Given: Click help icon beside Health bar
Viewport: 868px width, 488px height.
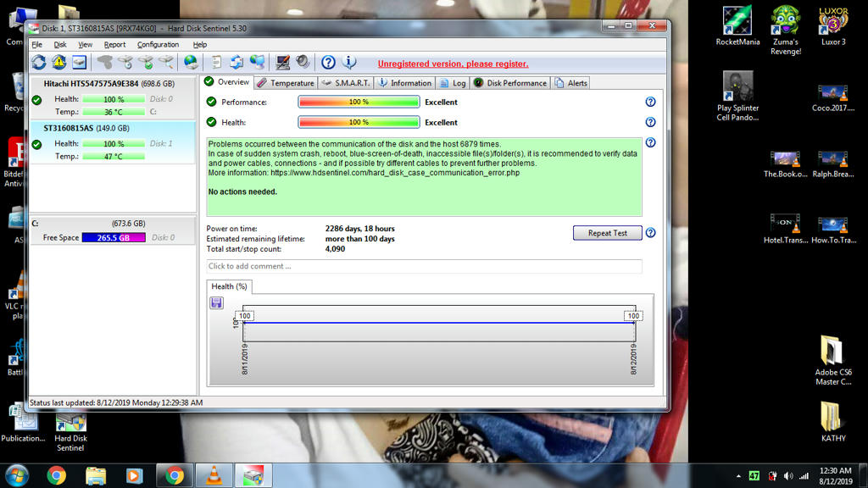Looking at the screenshot, I should click(x=650, y=122).
